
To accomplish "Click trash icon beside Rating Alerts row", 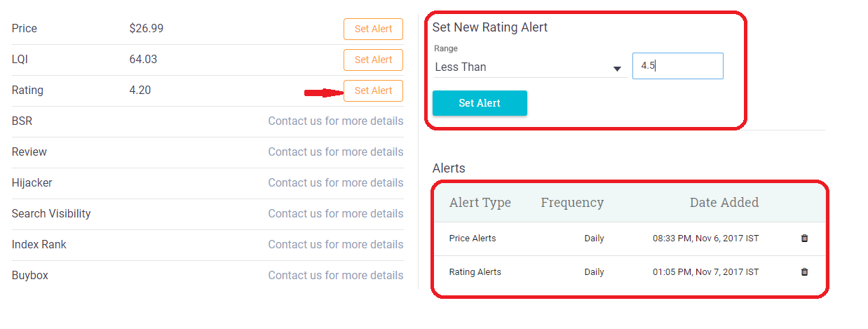I will click(804, 272).
